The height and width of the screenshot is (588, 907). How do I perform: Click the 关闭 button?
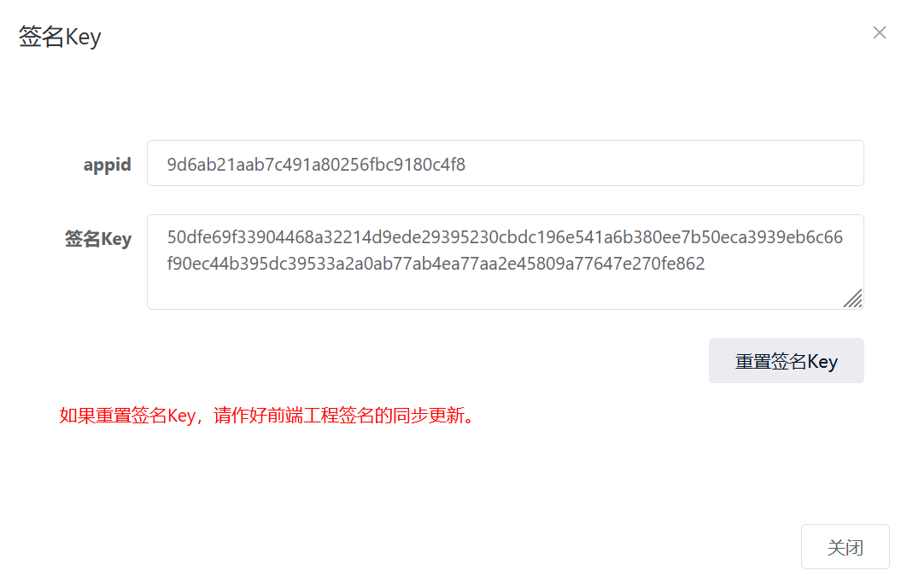click(x=846, y=547)
